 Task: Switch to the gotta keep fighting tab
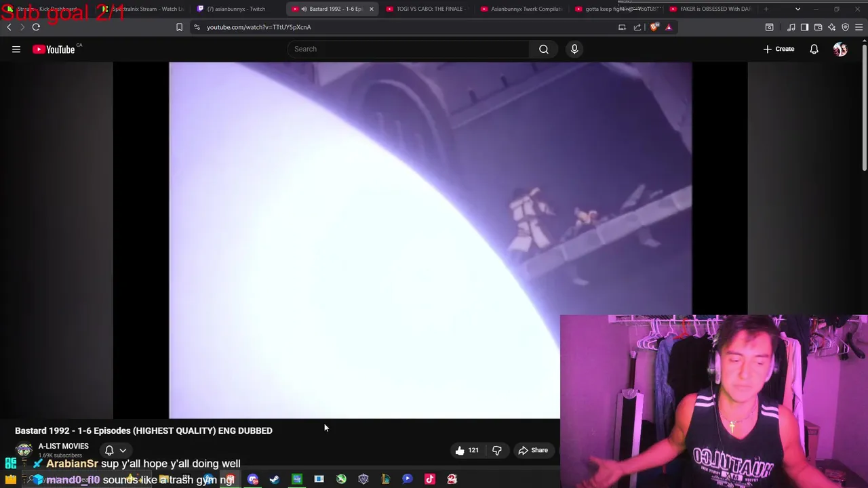pos(616,9)
